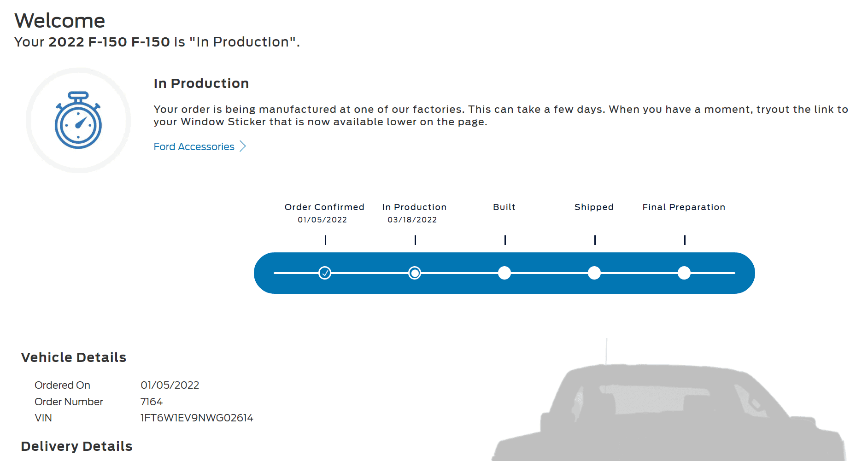
Task: Click the In Production date 03/18/2022
Action: [412, 220]
